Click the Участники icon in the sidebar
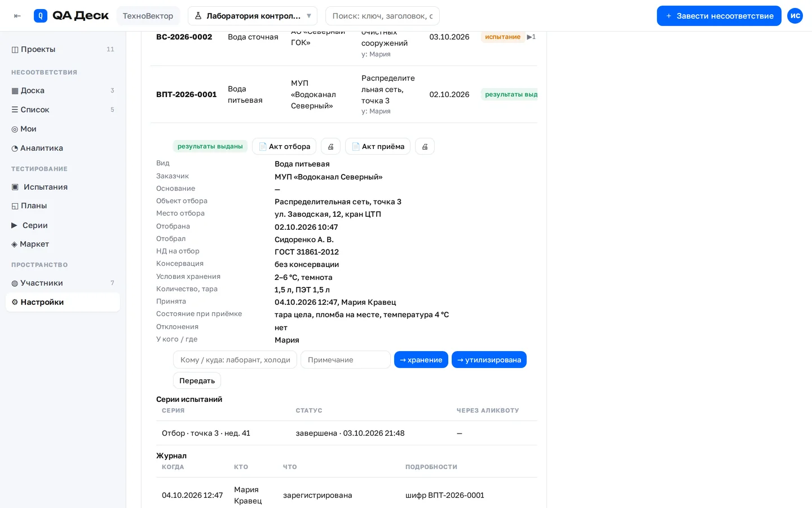 coord(15,283)
